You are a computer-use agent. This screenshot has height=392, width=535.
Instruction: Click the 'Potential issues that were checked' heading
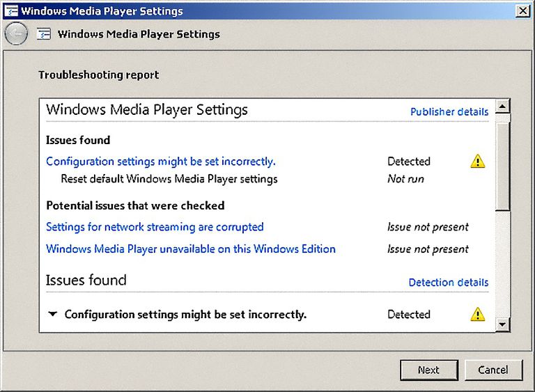(x=135, y=205)
